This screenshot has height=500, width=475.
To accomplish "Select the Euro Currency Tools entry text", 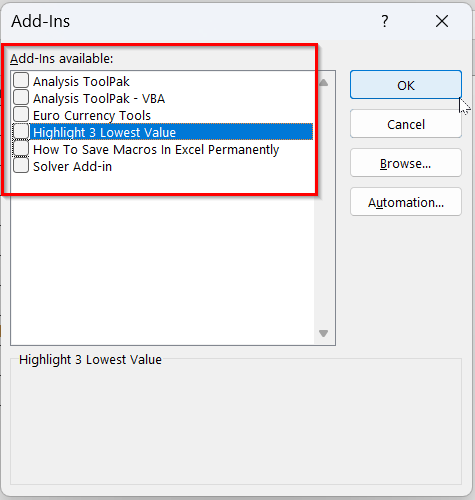I will [92, 116].
